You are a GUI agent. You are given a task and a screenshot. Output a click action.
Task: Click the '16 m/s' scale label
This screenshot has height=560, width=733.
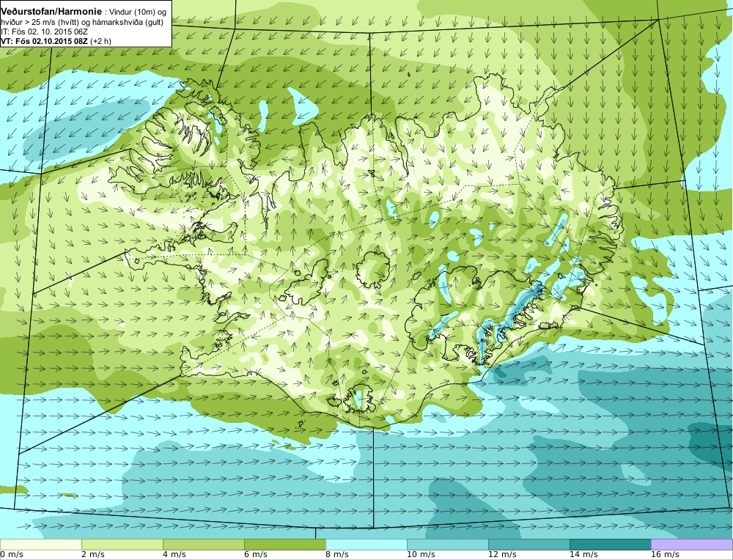tap(665, 555)
